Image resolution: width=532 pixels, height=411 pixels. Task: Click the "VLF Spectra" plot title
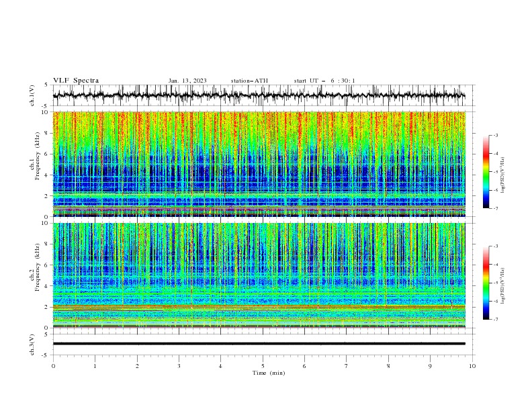coord(76,81)
